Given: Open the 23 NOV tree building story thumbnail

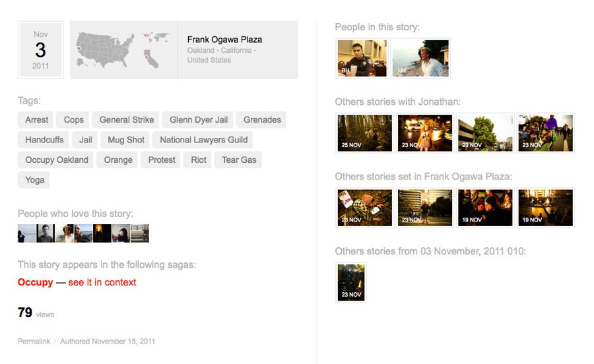Looking at the screenshot, I should (485, 133).
